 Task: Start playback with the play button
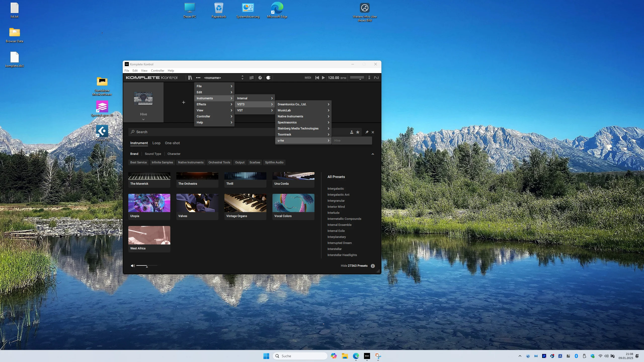tap(323, 78)
